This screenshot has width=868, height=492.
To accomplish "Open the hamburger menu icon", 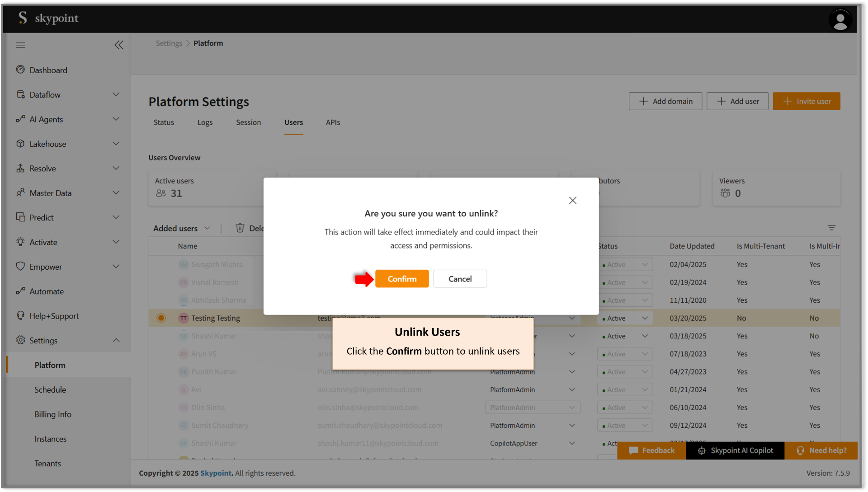I will click(x=20, y=45).
